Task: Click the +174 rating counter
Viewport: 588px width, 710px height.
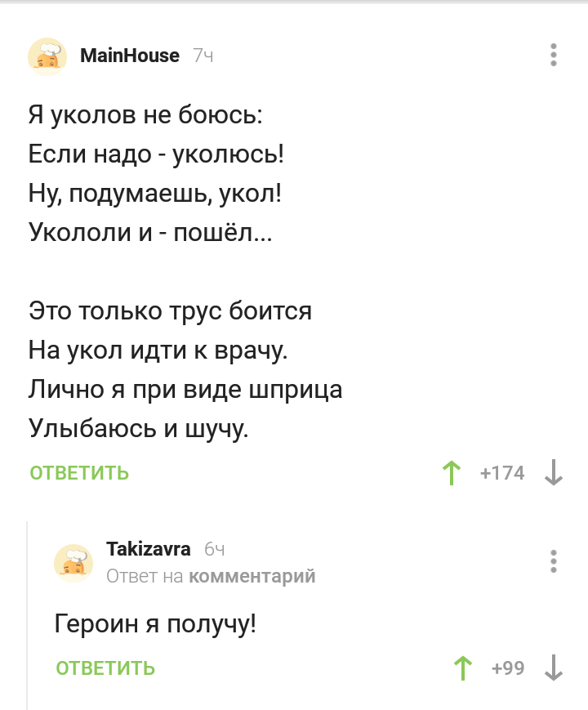Action: (x=502, y=472)
